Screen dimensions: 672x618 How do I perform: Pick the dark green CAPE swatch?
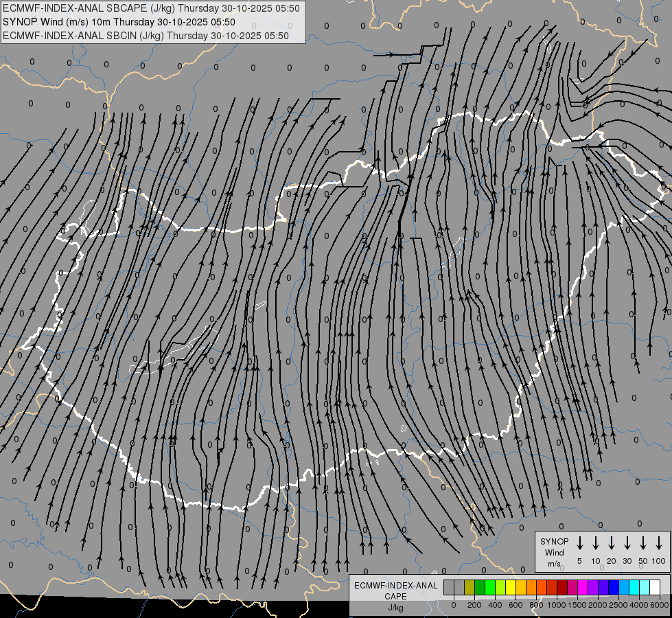[x=480, y=588]
